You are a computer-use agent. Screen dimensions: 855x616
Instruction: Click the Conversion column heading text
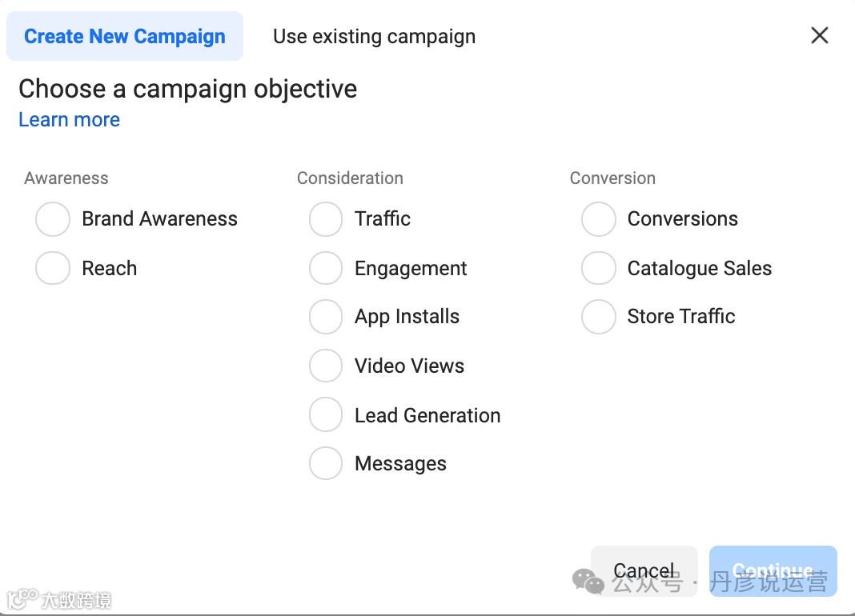[612, 178]
